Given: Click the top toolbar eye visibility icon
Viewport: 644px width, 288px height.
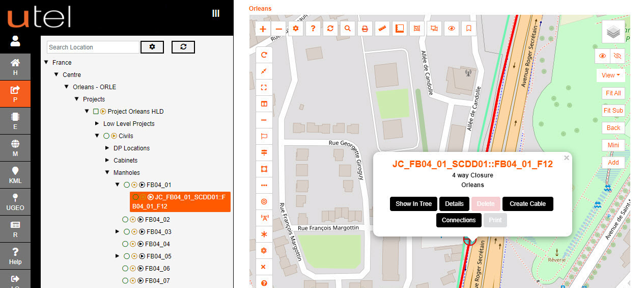Looking at the screenshot, I should [452, 29].
